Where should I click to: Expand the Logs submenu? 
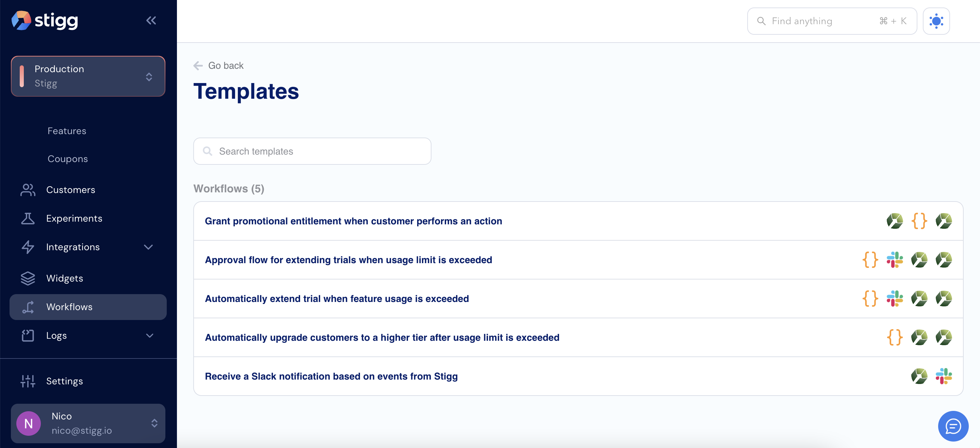[149, 335]
